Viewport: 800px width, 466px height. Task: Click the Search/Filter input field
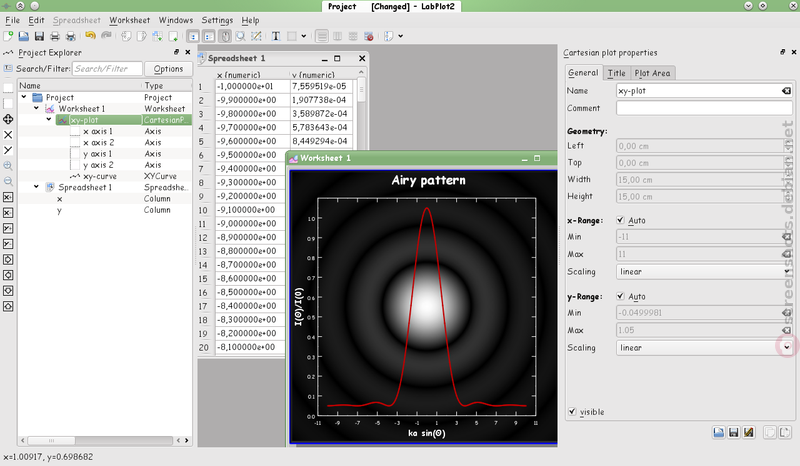[x=107, y=68]
